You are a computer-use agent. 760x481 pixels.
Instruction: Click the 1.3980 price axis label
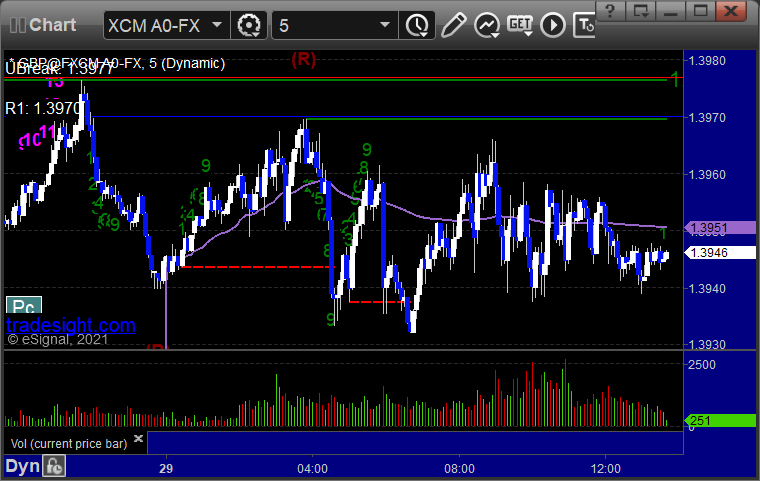[x=707, y=61]
